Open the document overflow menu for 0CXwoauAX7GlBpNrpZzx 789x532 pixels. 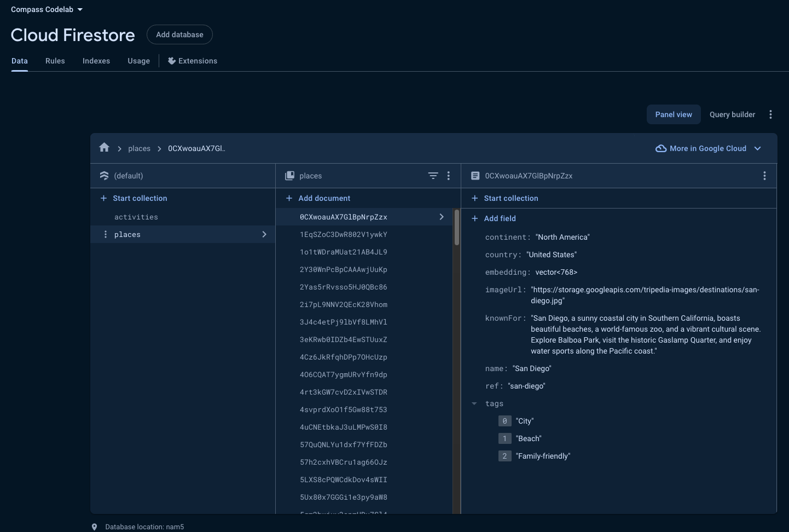[x=764, y=176]
